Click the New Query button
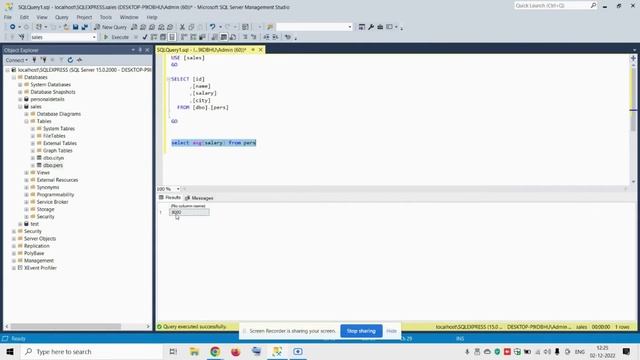 pos(110,27)
